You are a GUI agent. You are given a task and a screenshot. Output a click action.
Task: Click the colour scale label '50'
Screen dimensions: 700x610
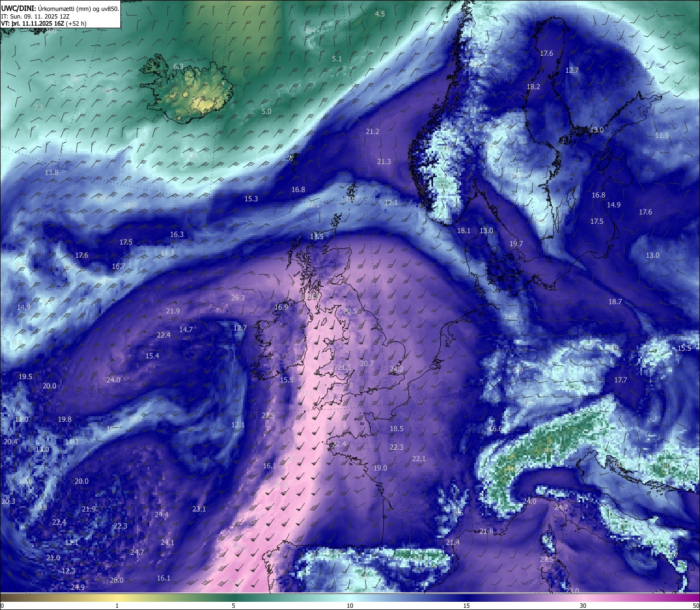click(696, 606)
